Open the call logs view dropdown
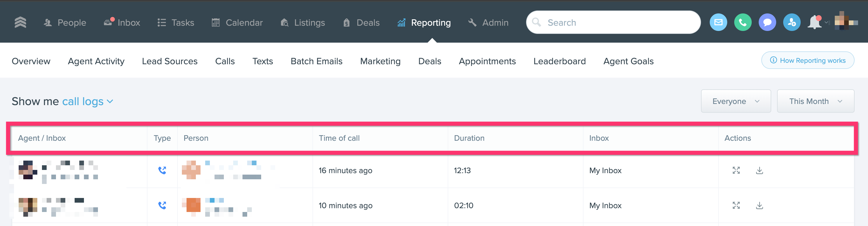 coord(87,101)
